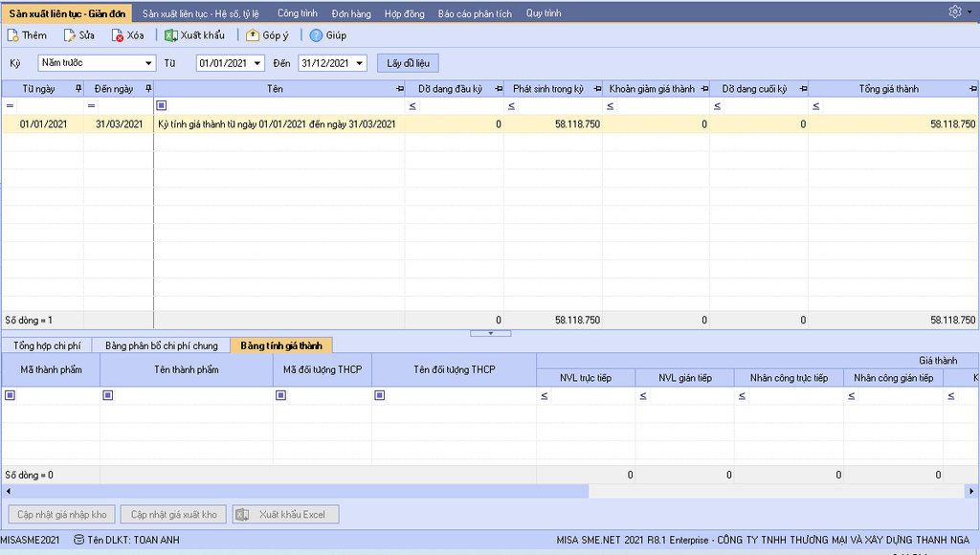
Task: Pin the Khoản giảm giá thành column
Action: (705, 89)
